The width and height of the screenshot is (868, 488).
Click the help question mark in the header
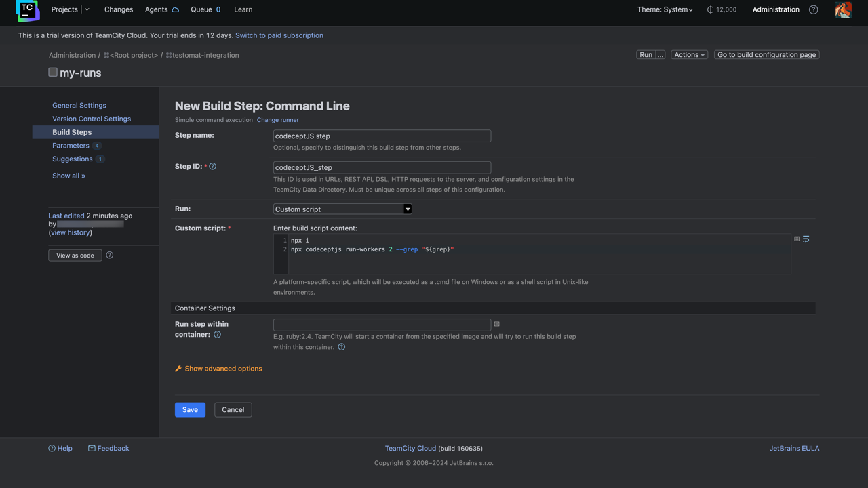(813, 9)
